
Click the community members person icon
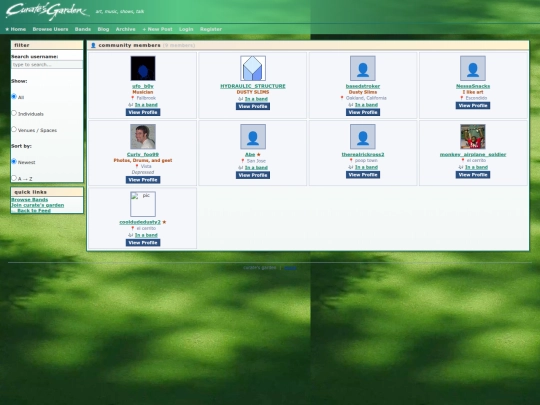[x=93, y=45]
